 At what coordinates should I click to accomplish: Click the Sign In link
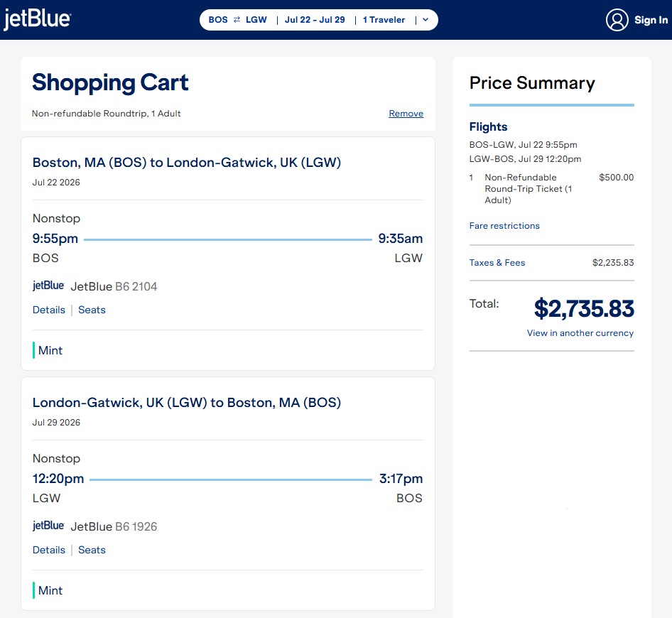651,20
